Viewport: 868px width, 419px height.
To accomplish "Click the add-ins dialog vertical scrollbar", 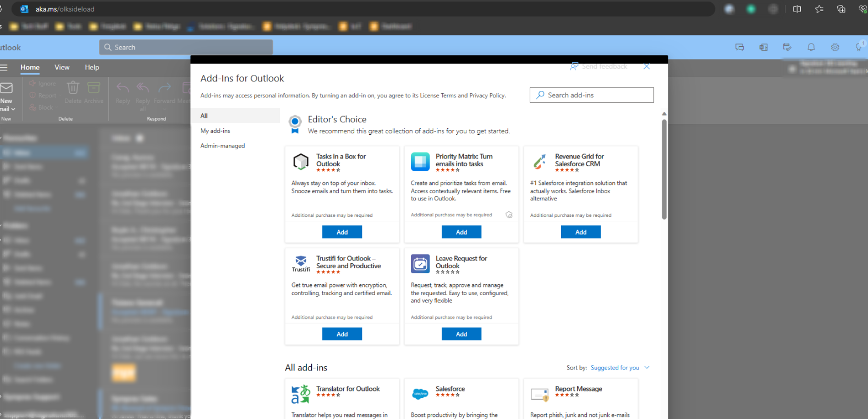I will tap(664, 170).
